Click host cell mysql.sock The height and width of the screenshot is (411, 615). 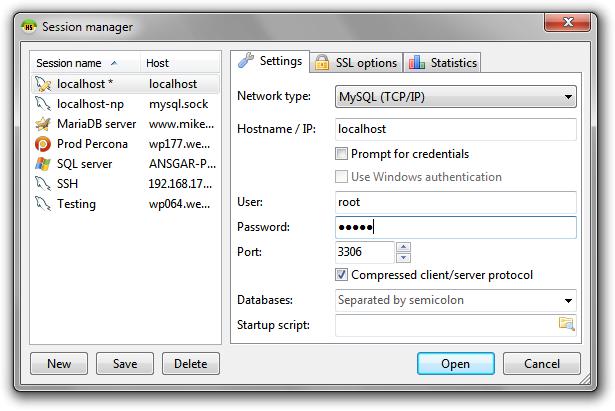click(178, 104)
